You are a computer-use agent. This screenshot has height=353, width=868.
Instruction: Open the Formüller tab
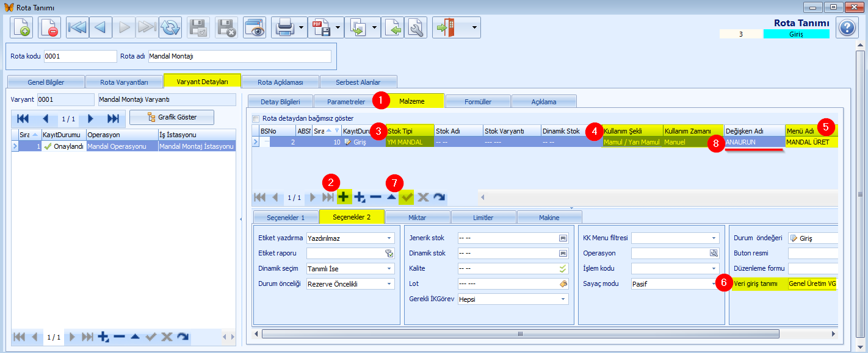(x=477, y=101)
